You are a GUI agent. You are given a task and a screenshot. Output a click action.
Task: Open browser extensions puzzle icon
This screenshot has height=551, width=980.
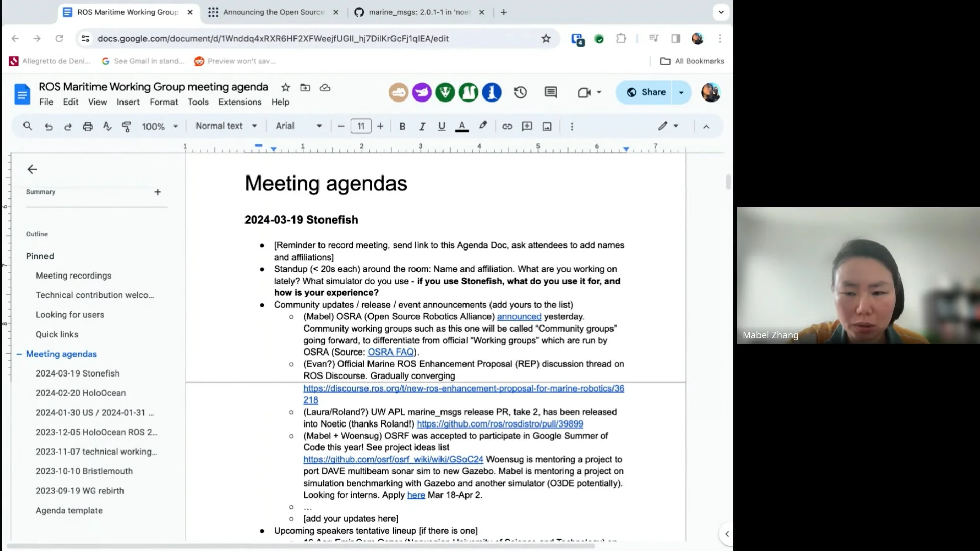click(621, 39)
